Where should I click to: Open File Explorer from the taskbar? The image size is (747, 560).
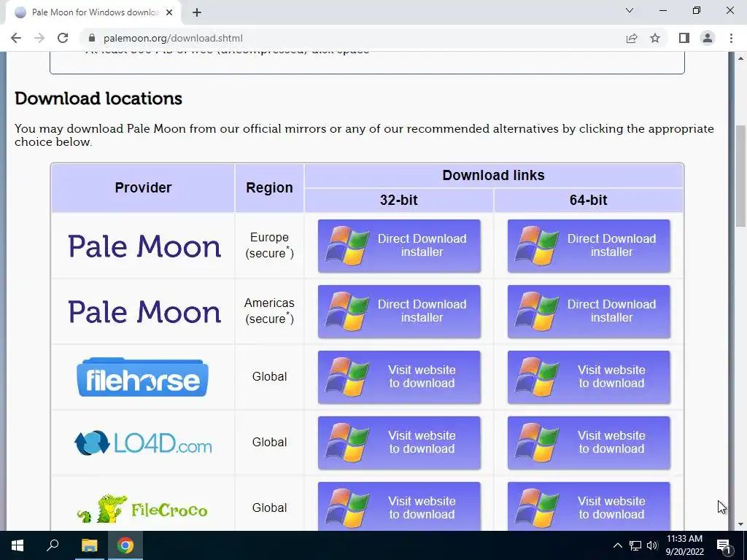[89, 545]
